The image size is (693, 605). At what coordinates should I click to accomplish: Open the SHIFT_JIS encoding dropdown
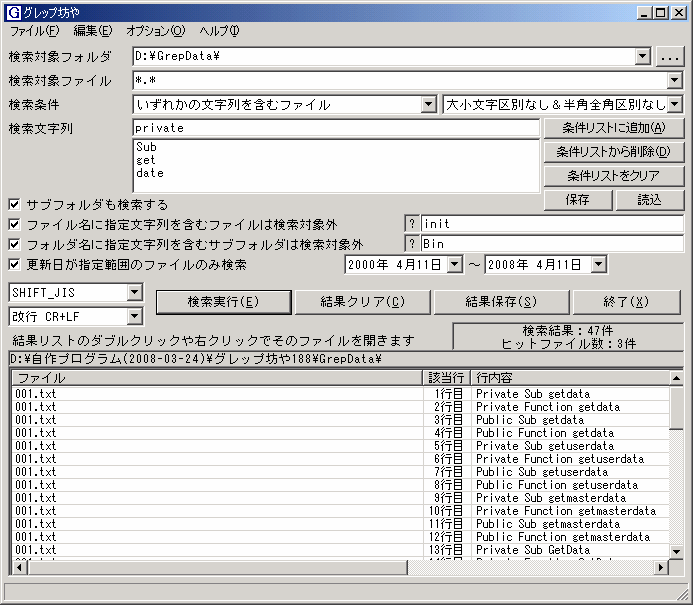click(135, 292)
